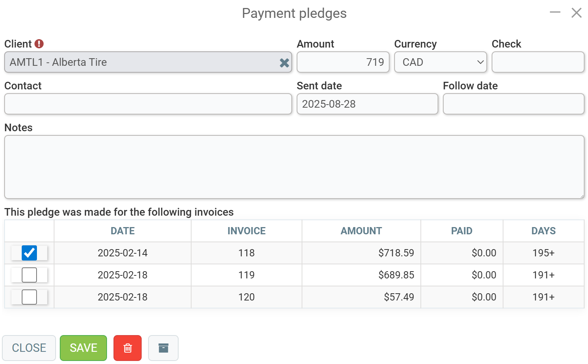Click the Sent date field
Image resolution: width=588 pixels, height=364 pixels.
pos(367,104)
